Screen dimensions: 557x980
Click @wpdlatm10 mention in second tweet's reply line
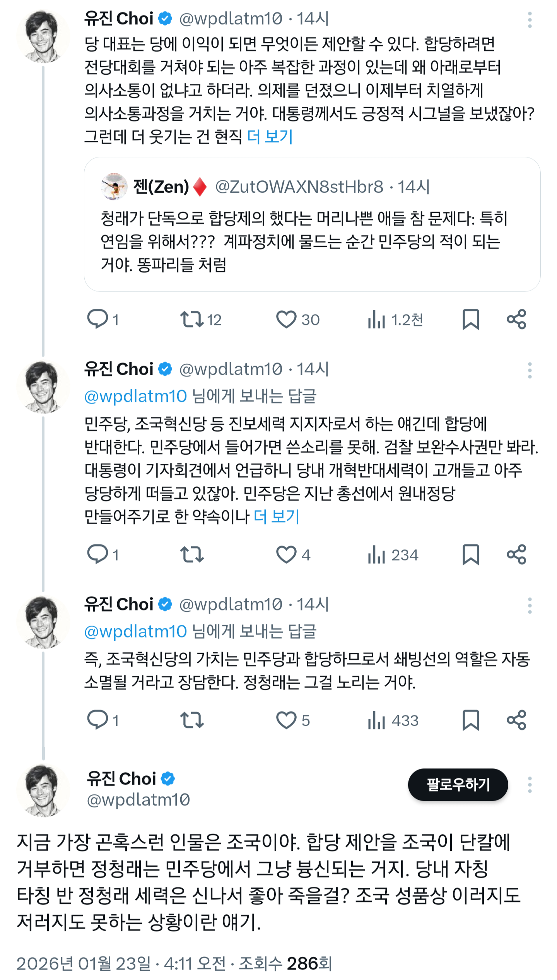click(135, 397)
